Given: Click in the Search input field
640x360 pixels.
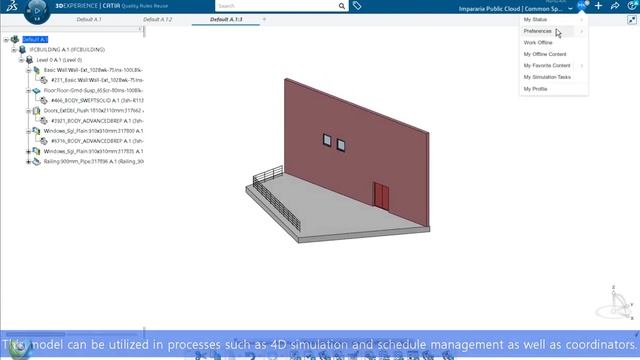Looking at the screenshot, I should [277, 6].
